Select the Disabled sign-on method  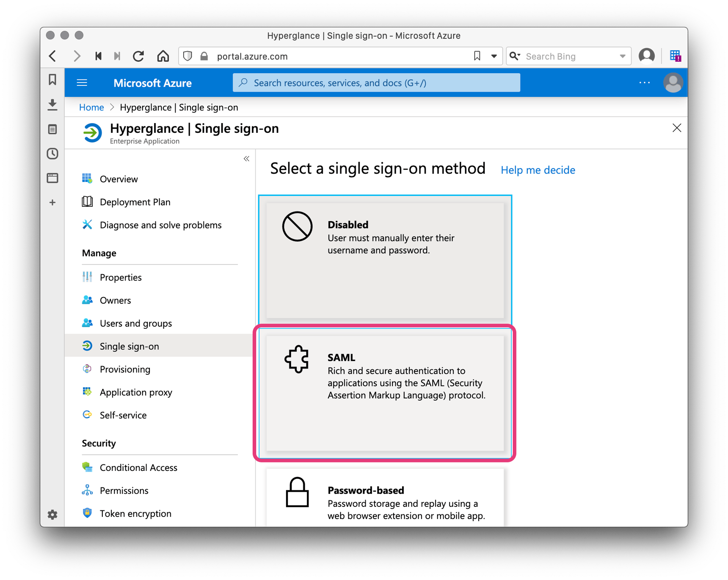[x=384, y=260]
